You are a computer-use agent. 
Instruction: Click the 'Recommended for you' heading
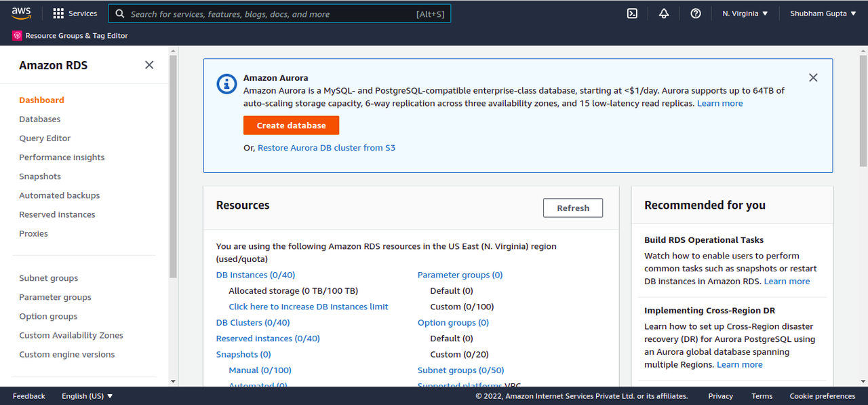705,205
